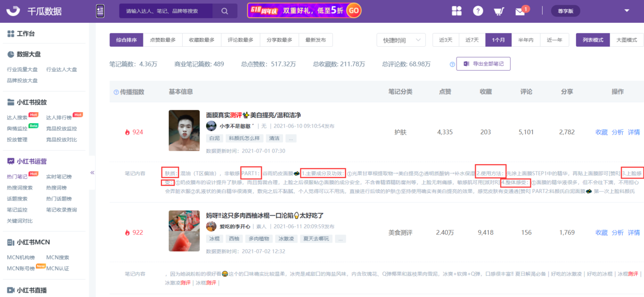
Task: Click the sidebar collapse menu icon
Action: (x=100, y=11)
